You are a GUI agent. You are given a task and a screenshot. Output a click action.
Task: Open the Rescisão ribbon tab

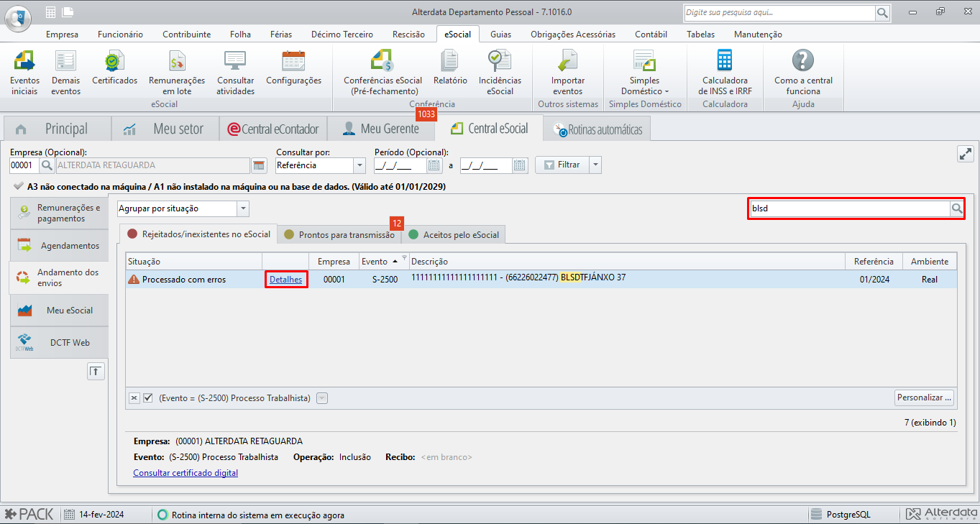408,34
